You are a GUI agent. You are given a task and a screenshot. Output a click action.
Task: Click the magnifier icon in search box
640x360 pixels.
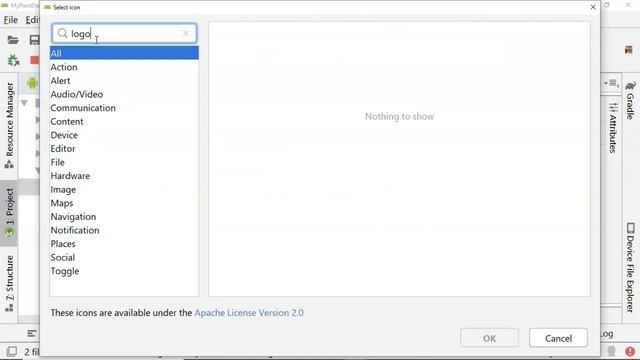pos(62,33)
